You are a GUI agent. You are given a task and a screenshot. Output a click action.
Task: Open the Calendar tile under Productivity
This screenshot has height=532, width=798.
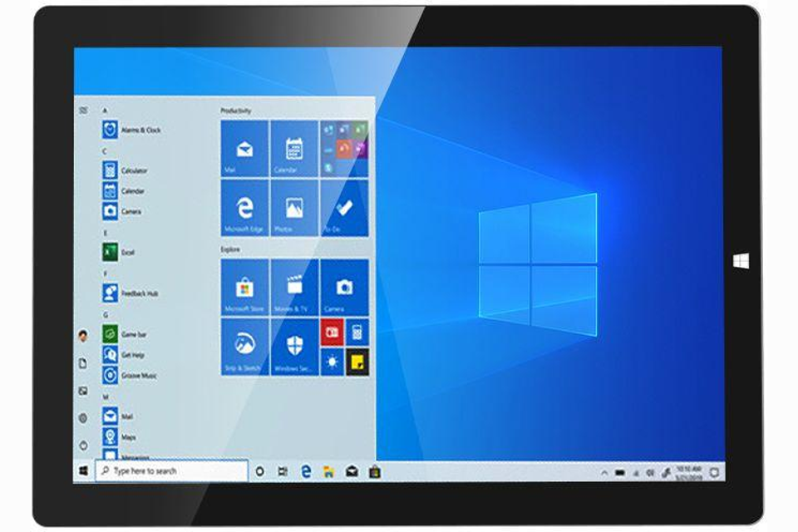click(294, 149)
